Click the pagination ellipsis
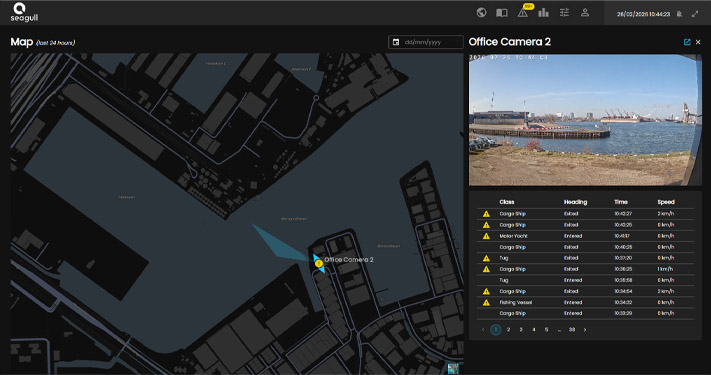 (x=559, y=330)
